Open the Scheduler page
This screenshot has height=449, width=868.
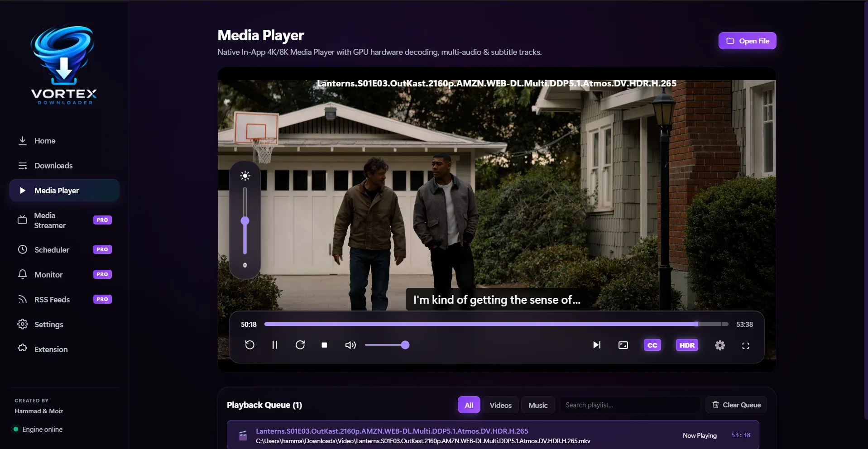pos(64,249)
